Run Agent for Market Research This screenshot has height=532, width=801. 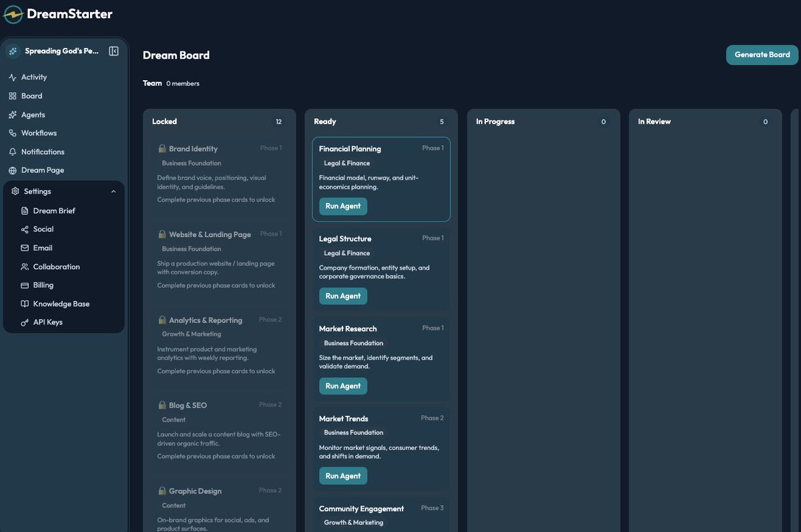(343, 386)
